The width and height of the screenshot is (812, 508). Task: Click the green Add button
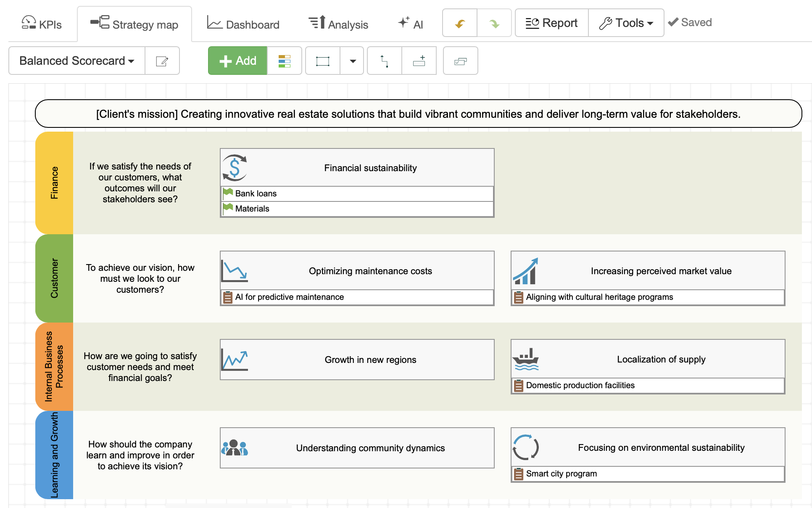[x=237, y=61]
